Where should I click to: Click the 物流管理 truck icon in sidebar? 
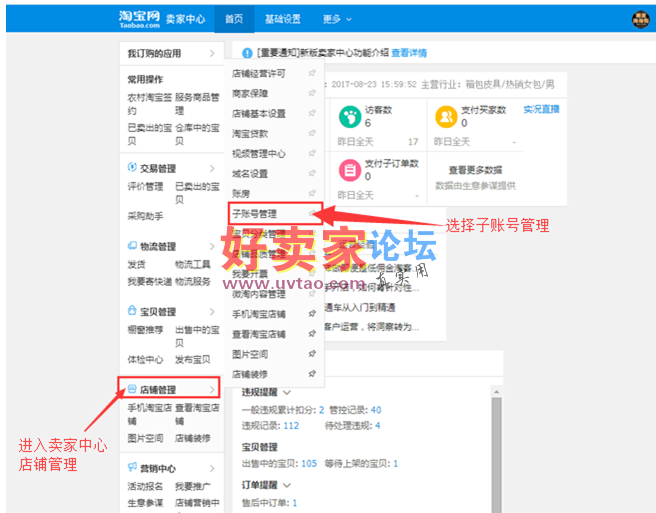132,246
